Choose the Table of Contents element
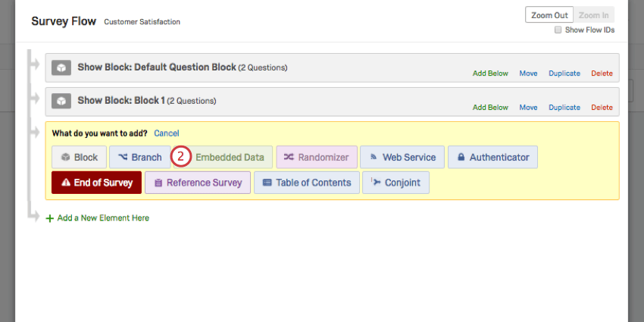The height and width of the screenshot is (322, 644). point(307,183)
